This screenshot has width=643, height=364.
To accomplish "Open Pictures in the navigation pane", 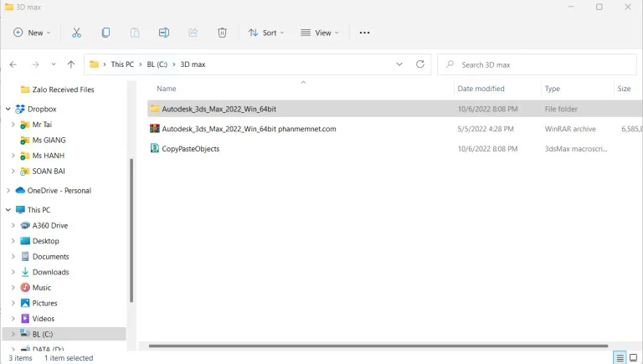I will (44, 303).
